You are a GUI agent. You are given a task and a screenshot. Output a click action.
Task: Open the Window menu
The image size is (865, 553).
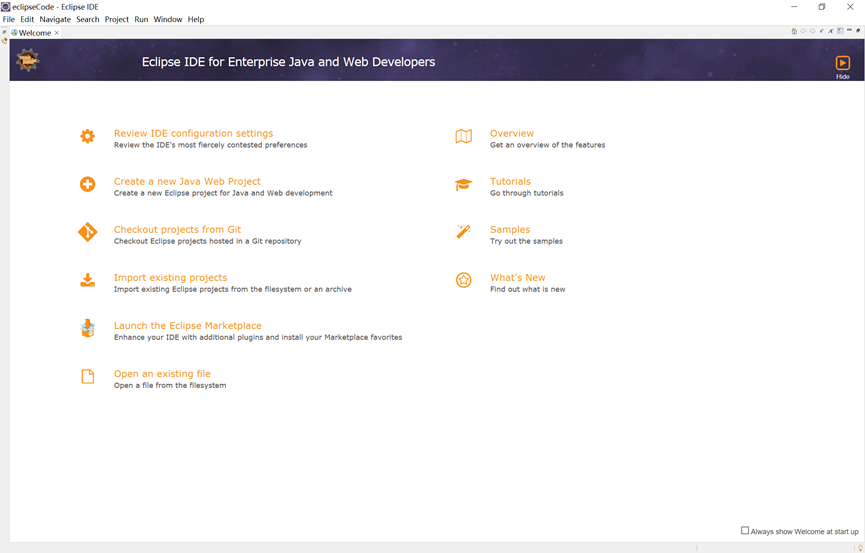[x=168, y=19]
